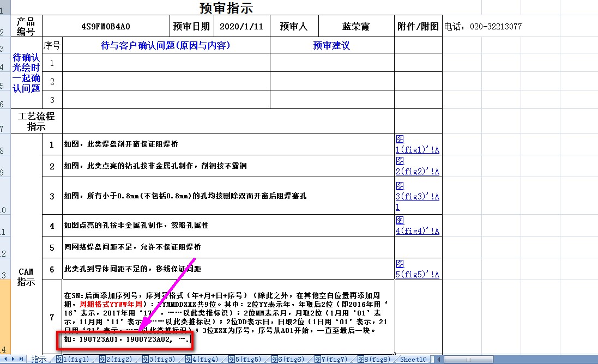598x364 pixels.
Task: Select the 附件/附图 header cell
Action: (418, 26)
